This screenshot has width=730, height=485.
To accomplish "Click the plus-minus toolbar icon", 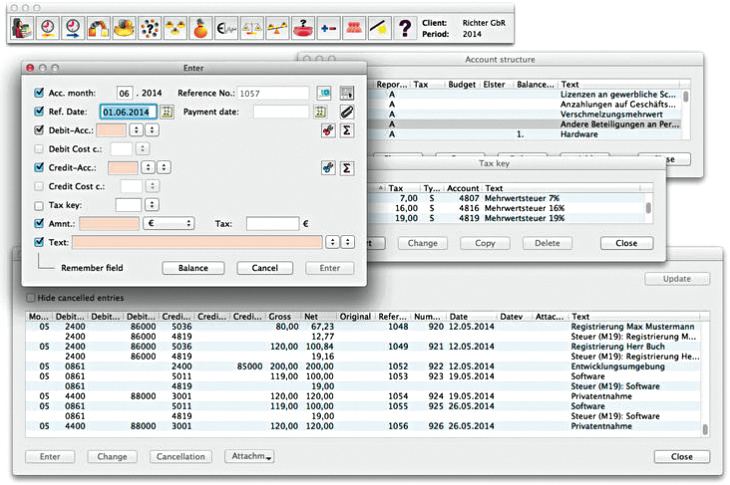I will (329, 30).
